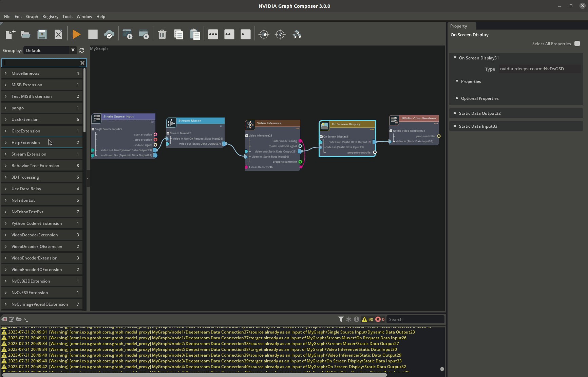Open the console filter funnel icon
The height and width of the screenshot is (377, 588).
click(x=341, y=319)
